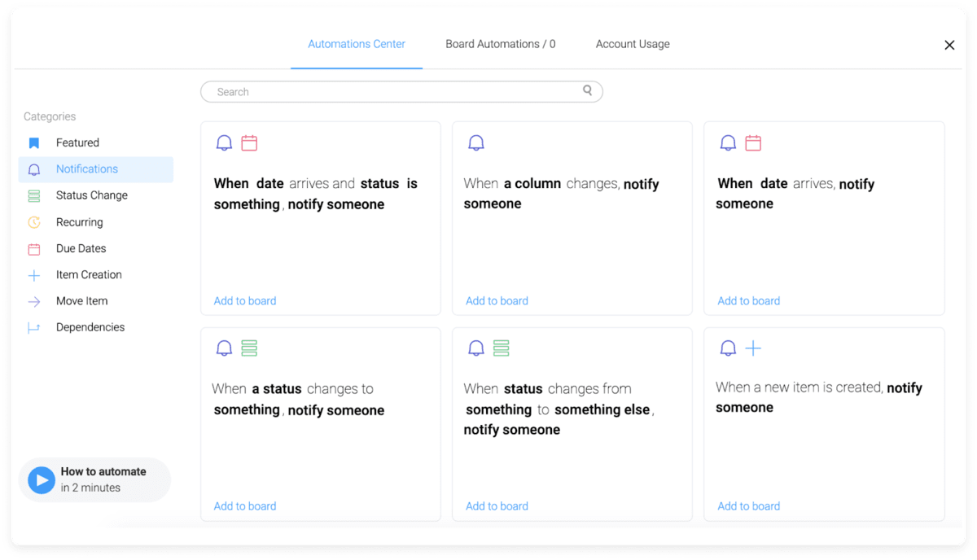Click the search magnifier icon
977x560 pixels.
coord(587,91)
